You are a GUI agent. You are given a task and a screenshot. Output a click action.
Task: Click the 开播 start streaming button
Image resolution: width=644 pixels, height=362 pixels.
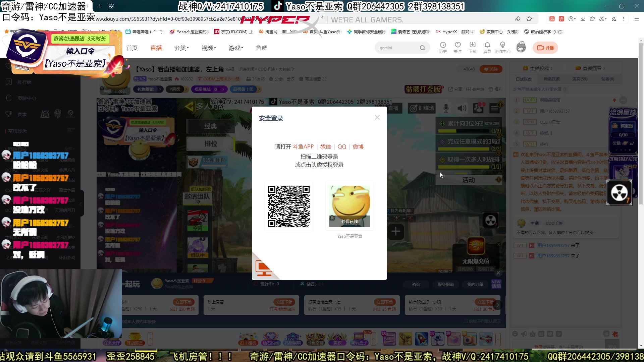[545, 48]
